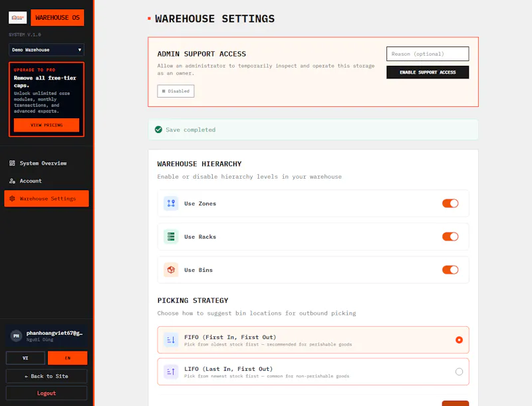Click the Disabled status badge
The width and height of the screenshot is (532, 406).
click(x=176, y=91)
